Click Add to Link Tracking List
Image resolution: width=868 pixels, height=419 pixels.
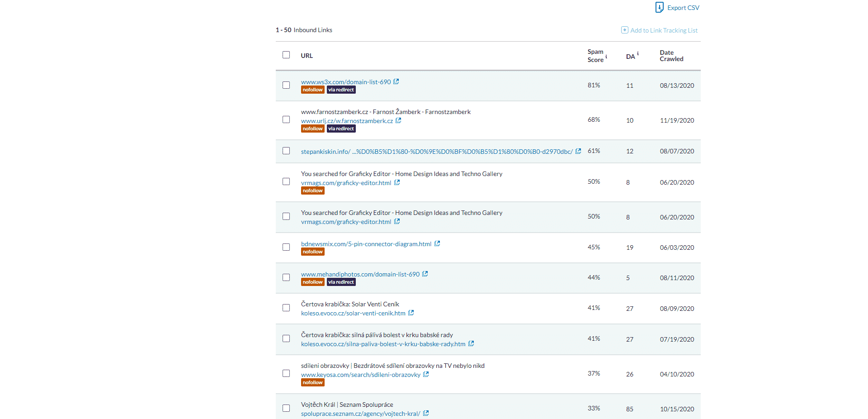(664, 30)
